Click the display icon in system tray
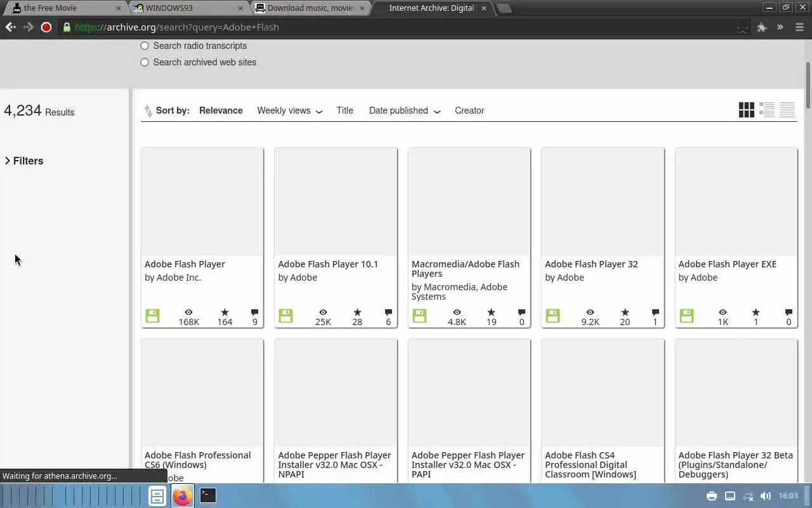The image size is (812, 508). [730, 496]
